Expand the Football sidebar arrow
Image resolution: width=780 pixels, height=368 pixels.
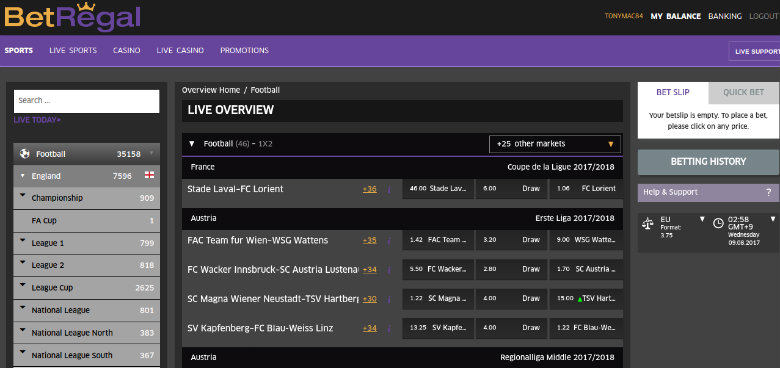tap(151, 153)
